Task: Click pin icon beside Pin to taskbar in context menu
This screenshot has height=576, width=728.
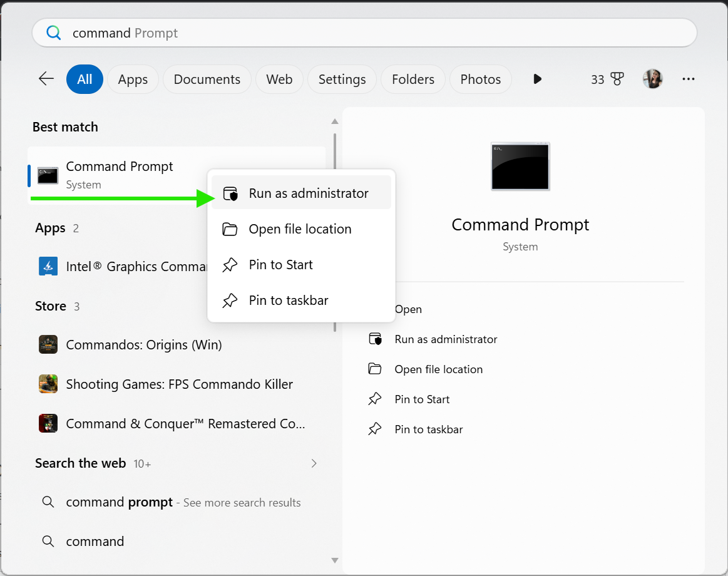Action: [x=230, y=301]
